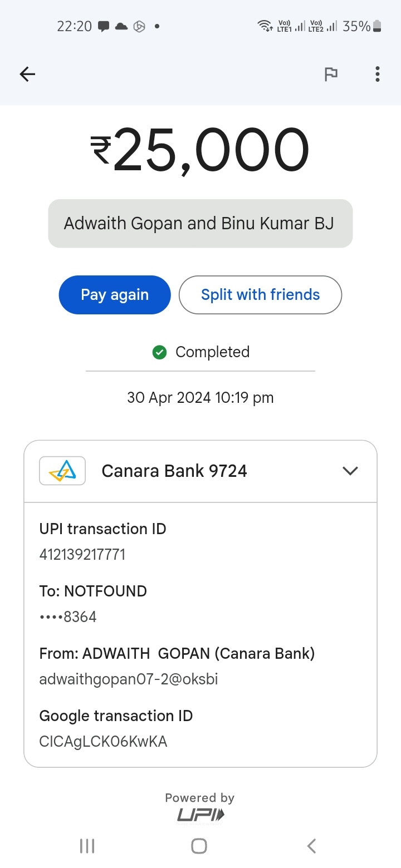Screen dimensions: 401x868
Task: Tap the Adwaith Gopan and Binu Kumar BJ chip
Action: [x=200, y=224]
